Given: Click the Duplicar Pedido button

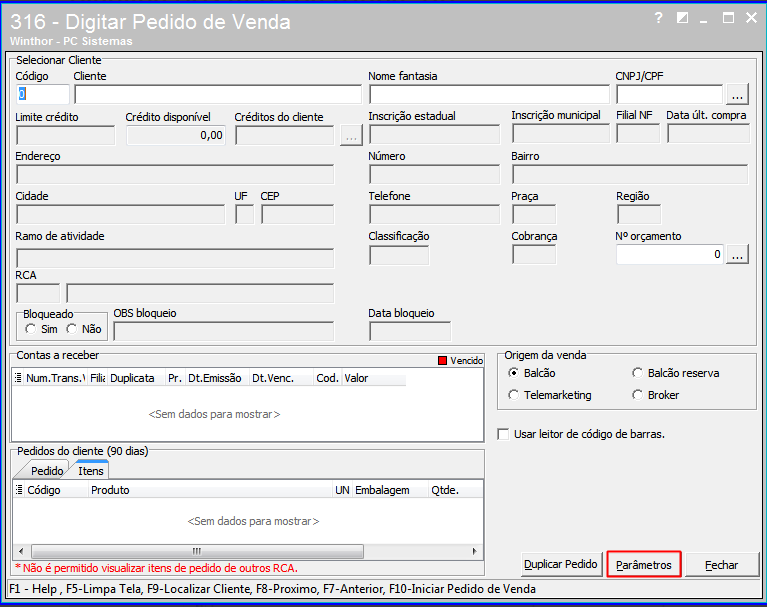Looking at the screenshot, I should point(561,564).
